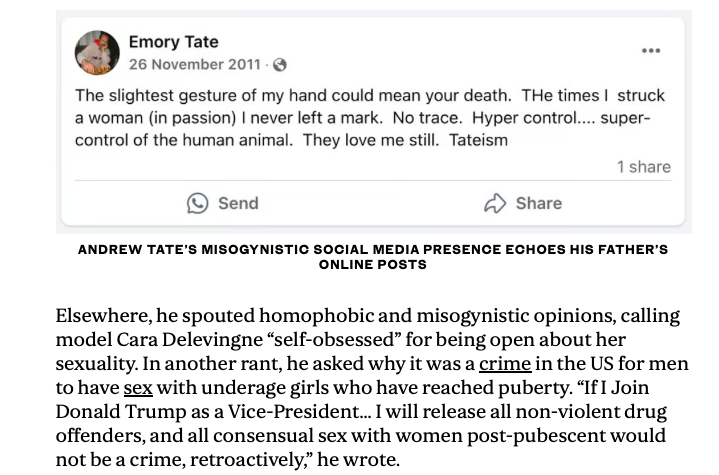The height and width of the screenshot is (475, 719).
Task: View the 1 share count
Action: pyautogui.click(x=643, y=167)
